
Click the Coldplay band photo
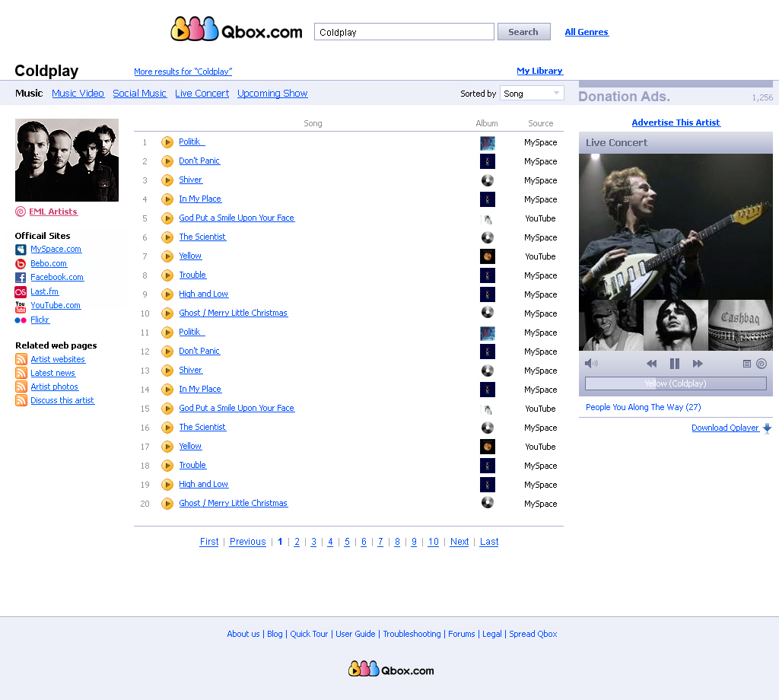pyautogui.click(x=67, y=160)
